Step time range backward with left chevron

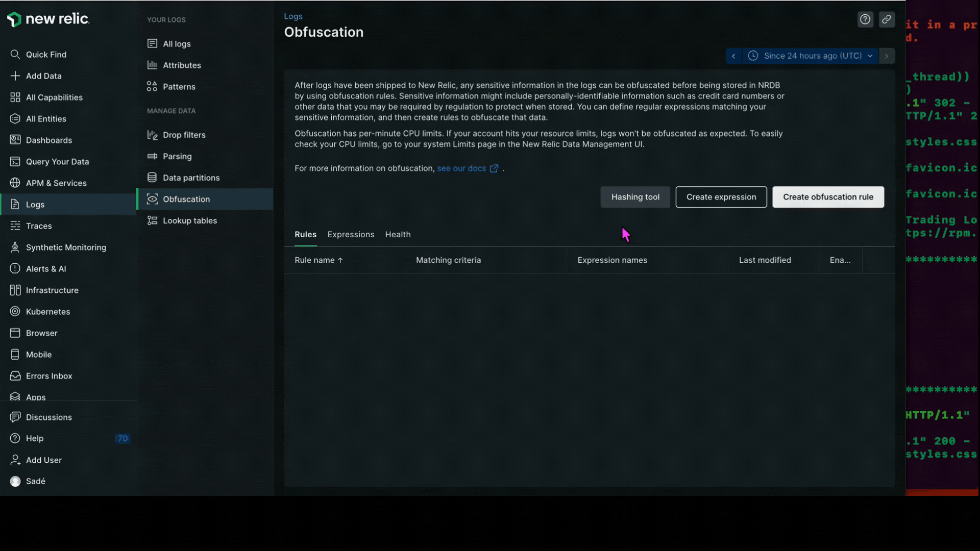coord(733,56)
